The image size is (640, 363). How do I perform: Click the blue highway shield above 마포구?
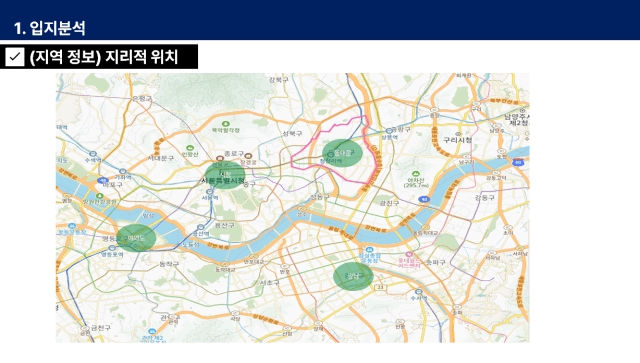[x=103, y=180]
